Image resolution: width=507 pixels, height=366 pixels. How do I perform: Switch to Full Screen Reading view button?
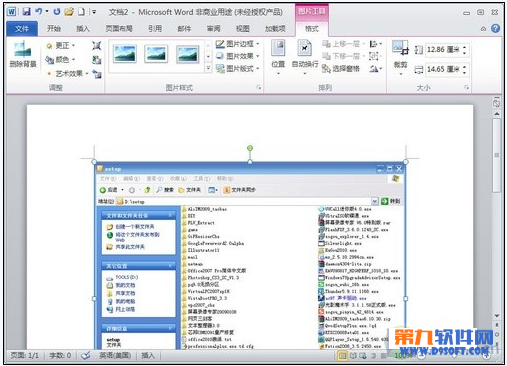pos(353,356)
